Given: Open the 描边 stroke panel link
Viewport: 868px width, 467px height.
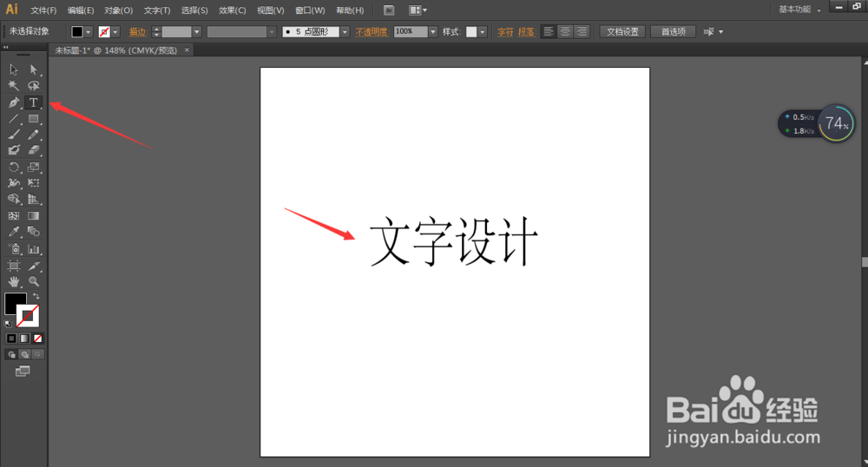Looking at the screenshot, I should pos(138,32).
